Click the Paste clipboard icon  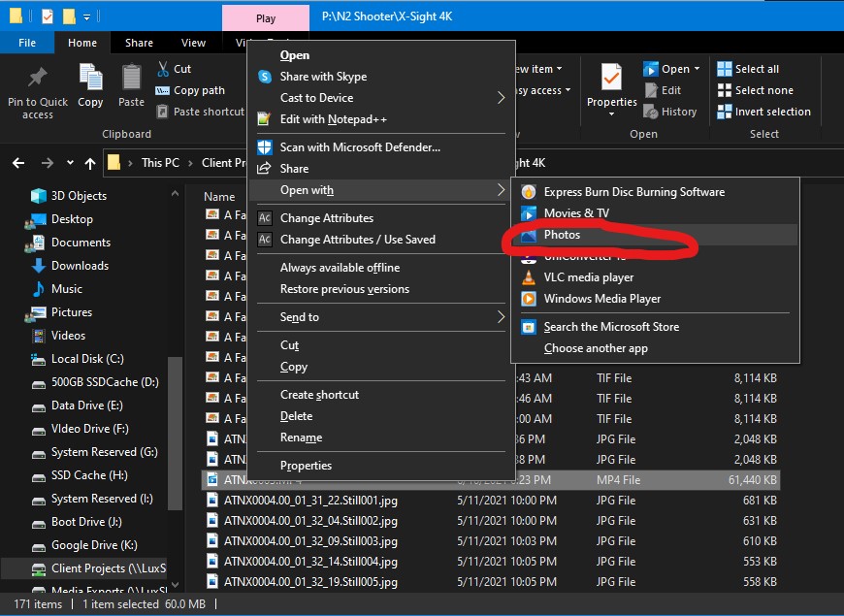(x=131, y=77)
